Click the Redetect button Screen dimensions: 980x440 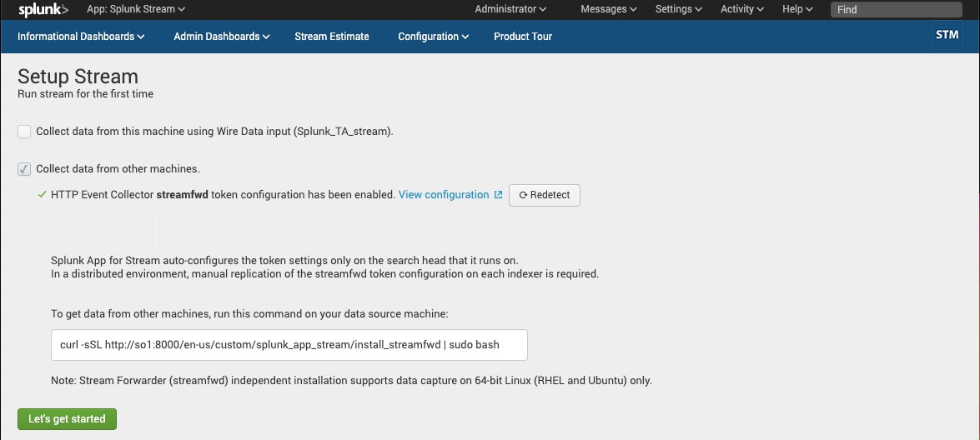click(x=545, y=195)
